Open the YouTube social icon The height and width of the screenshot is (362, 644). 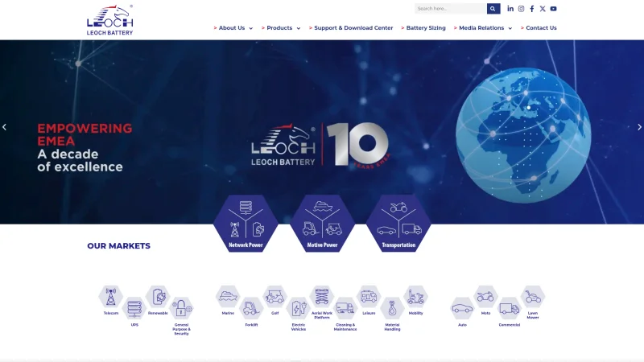point(553,9)
